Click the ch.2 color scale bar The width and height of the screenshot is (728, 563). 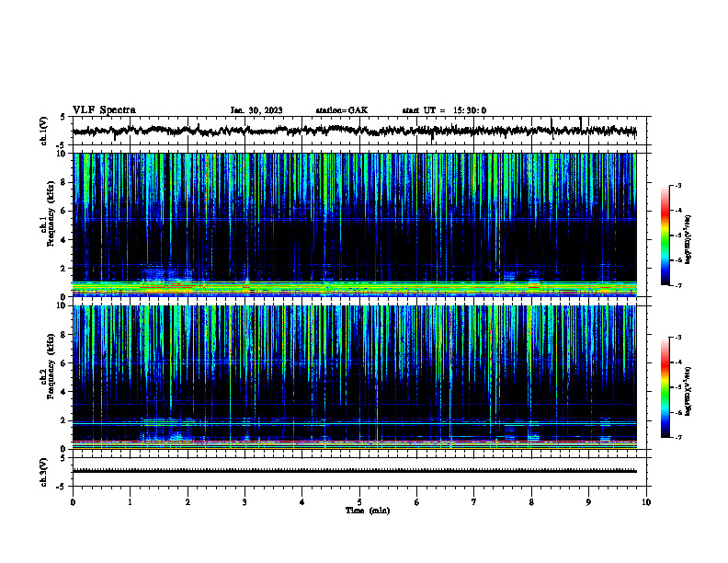point(665,387)
